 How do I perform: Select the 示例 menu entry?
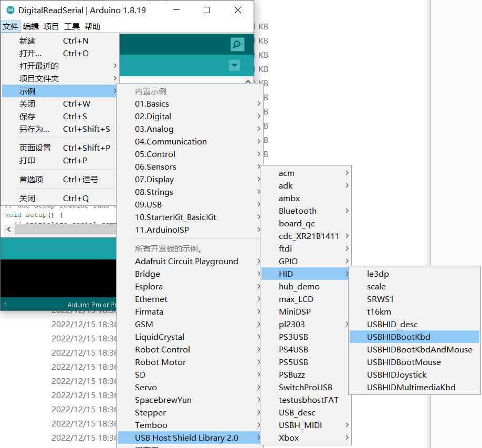coord(60,91)
